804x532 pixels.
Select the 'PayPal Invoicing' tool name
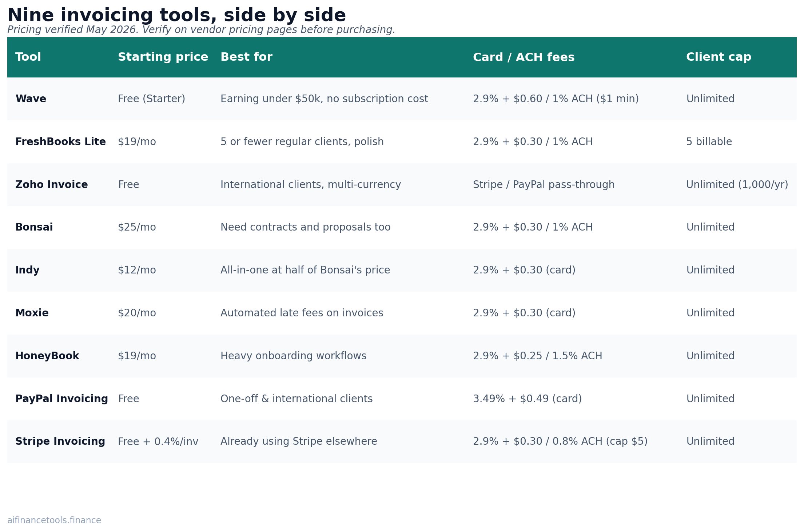click(x=61, y=399)
